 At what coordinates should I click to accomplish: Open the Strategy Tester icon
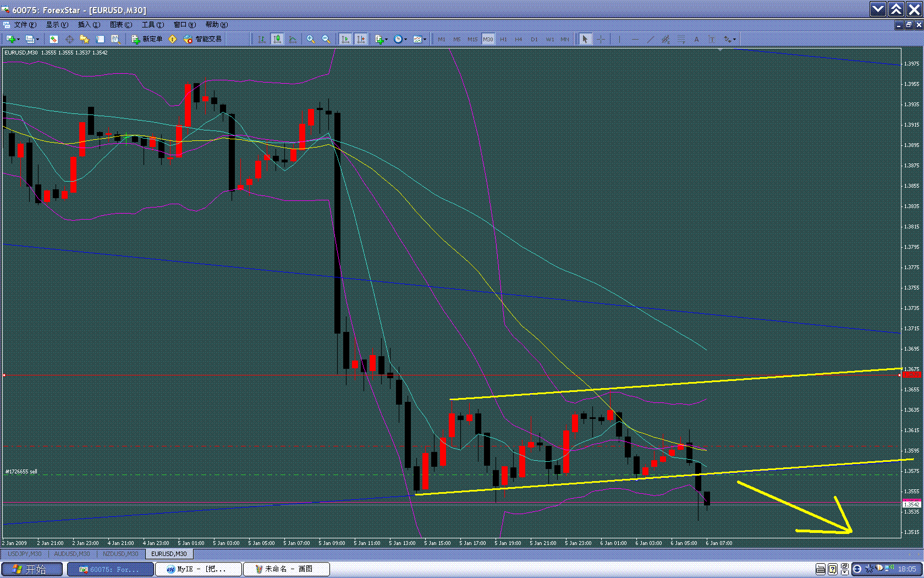click(x=116, y=39)
